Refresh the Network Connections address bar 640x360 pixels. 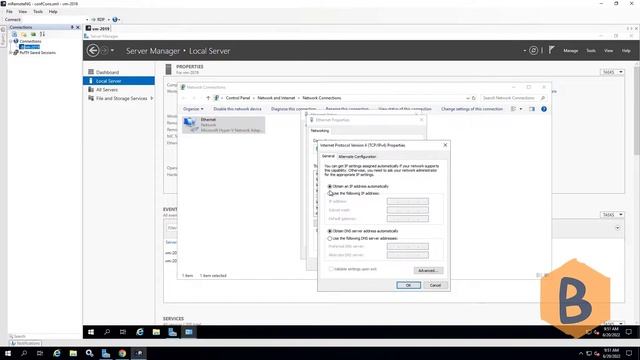pos(473,98)
